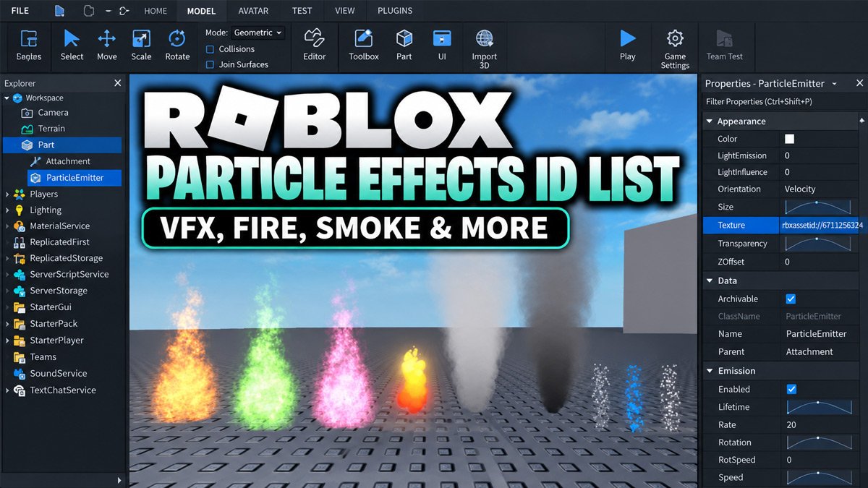
Task: Disable the Enabled emission checkbox
Action: click(791, 389)
